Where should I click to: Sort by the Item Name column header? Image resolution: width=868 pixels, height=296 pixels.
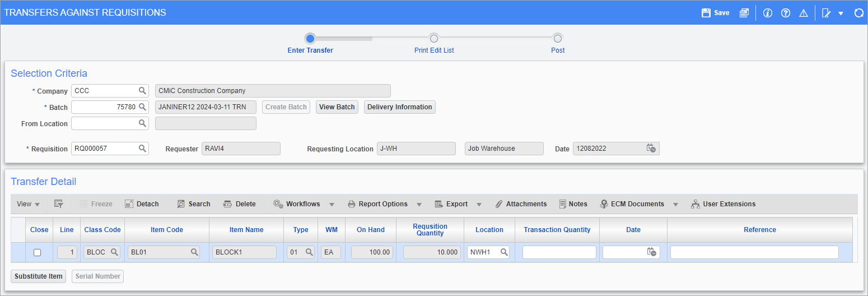(246, 230)
